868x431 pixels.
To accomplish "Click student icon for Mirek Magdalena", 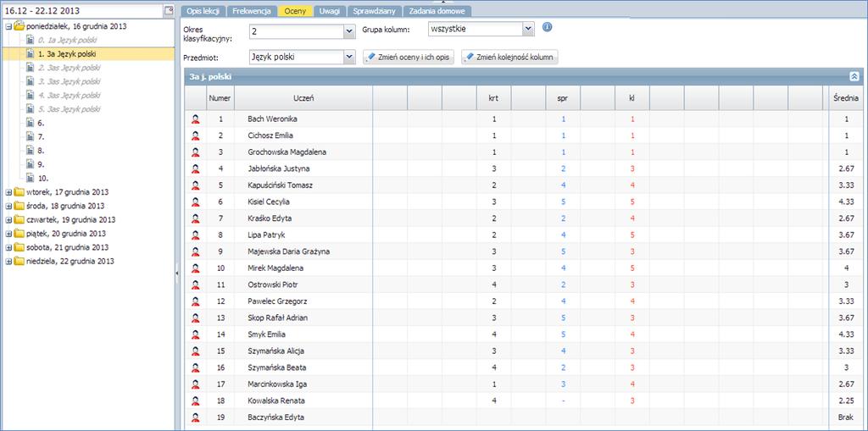I will pos(196,268).
